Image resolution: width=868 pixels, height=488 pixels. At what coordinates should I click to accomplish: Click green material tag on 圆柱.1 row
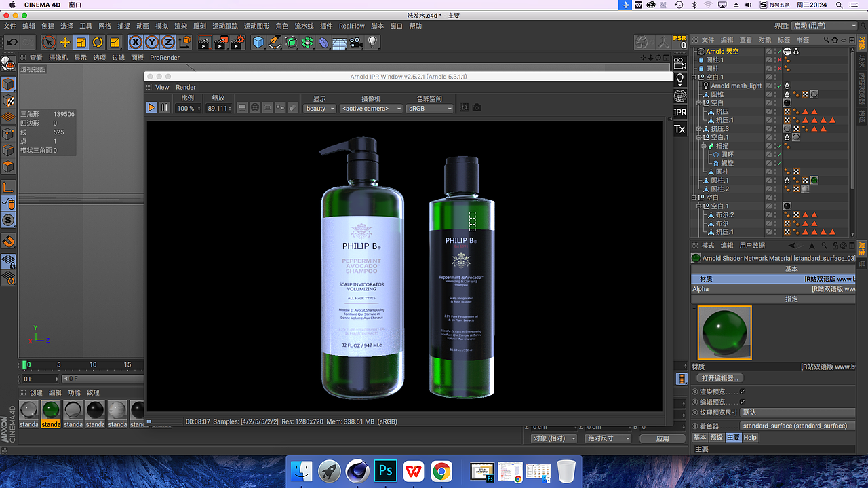click(x=814, y=181)
